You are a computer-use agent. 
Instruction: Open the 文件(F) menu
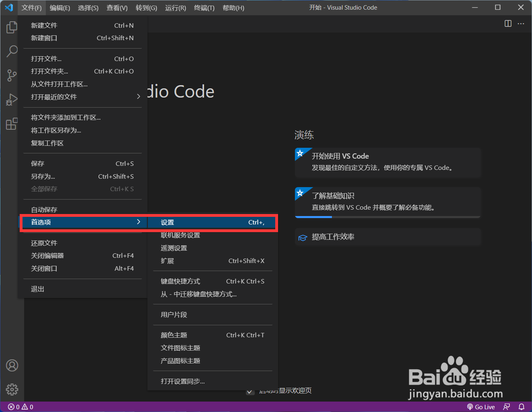pyautogui.click(x=32, y=8)
